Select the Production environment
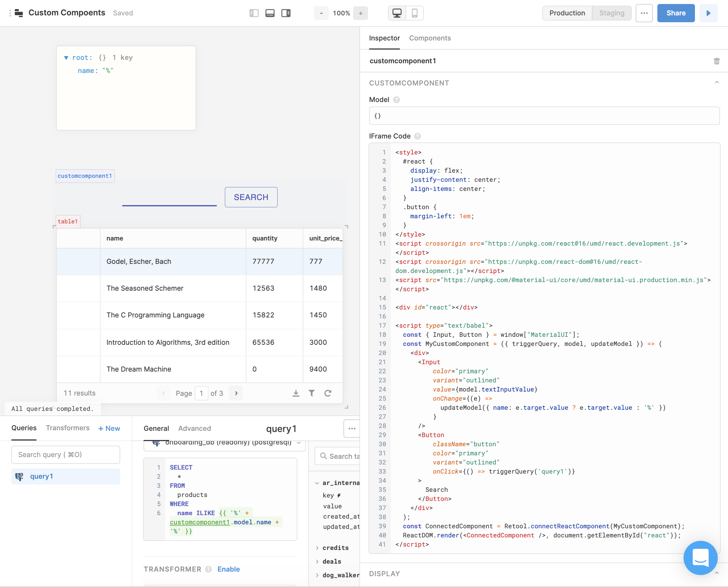The width and height of the screenshot is (728, 587). [x=567, y=13]
